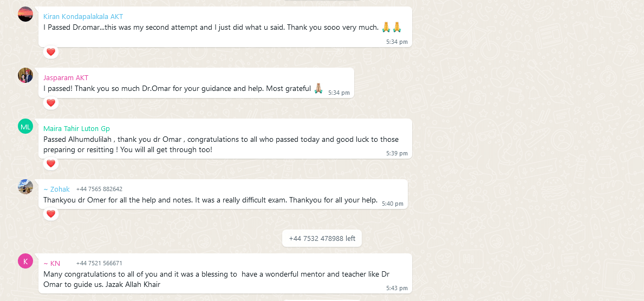Click the '+44 7532 478988 left' notice
Screen dimensions: 644x301
tap(322, 239)
